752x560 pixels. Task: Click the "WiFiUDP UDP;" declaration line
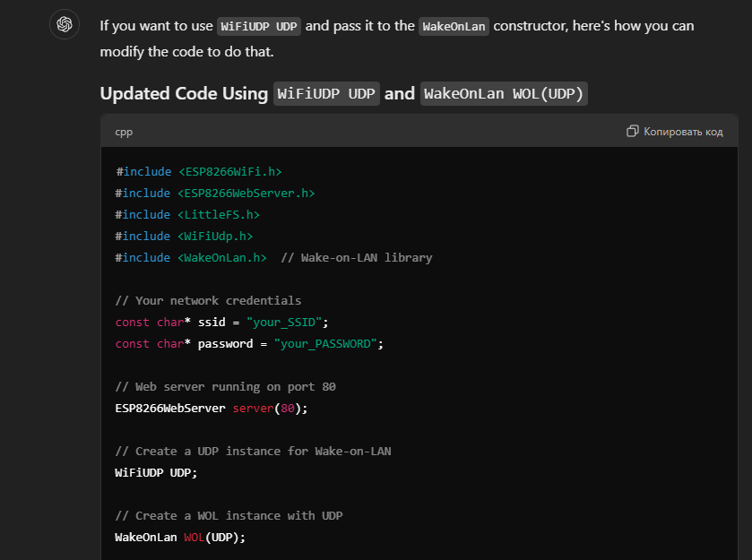pos(156,472)
